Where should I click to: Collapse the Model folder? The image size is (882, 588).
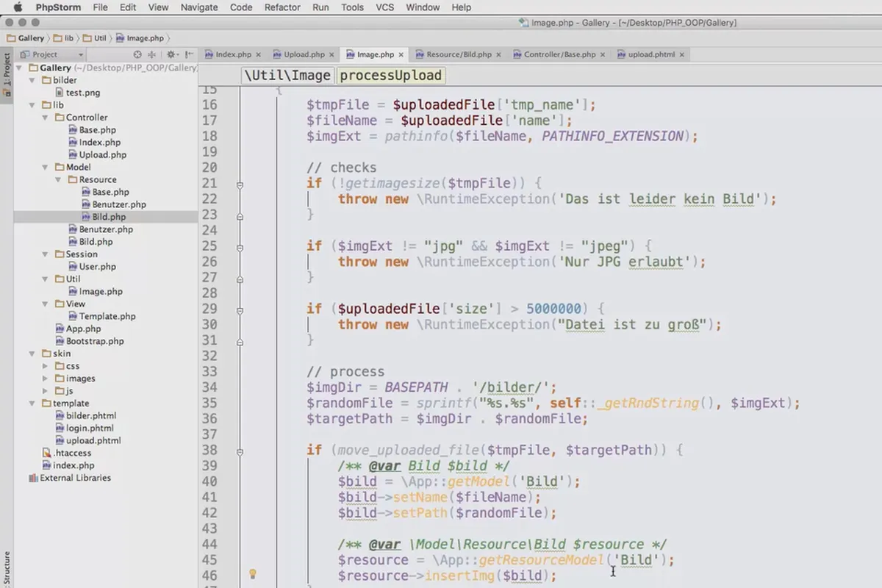point(46,168)
